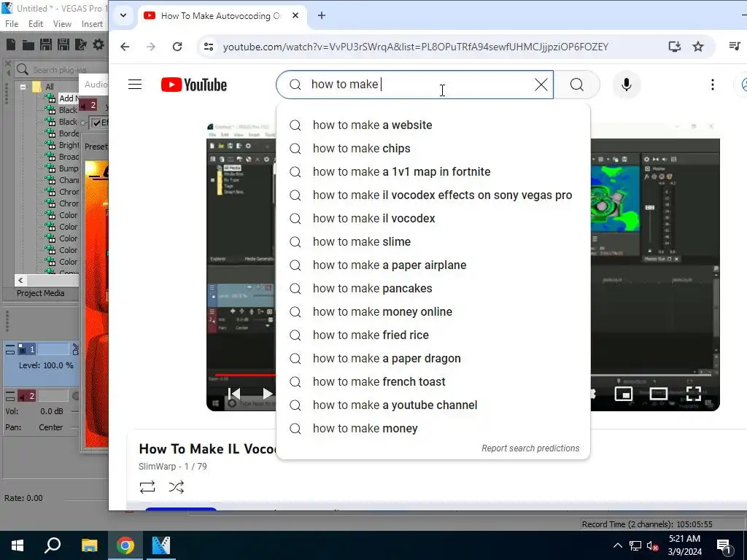Open Edit menu in VEGAS Pro
Screen dimensions: 747x560
36,24
